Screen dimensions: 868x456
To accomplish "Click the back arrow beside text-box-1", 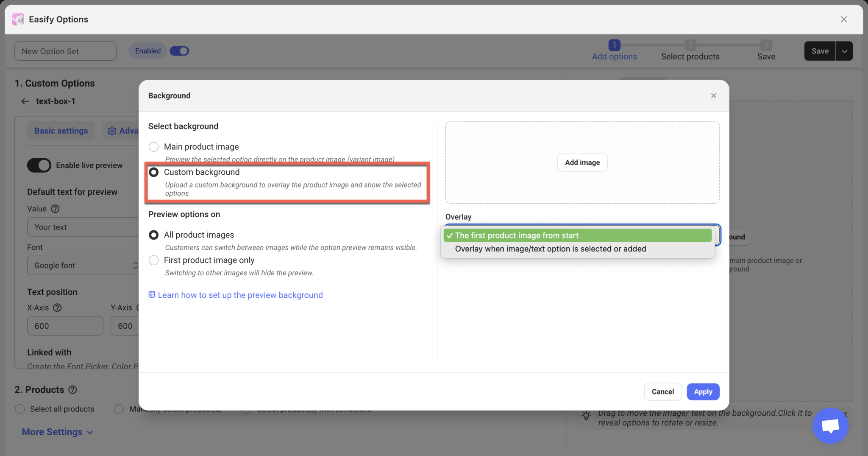I will 25,101.
